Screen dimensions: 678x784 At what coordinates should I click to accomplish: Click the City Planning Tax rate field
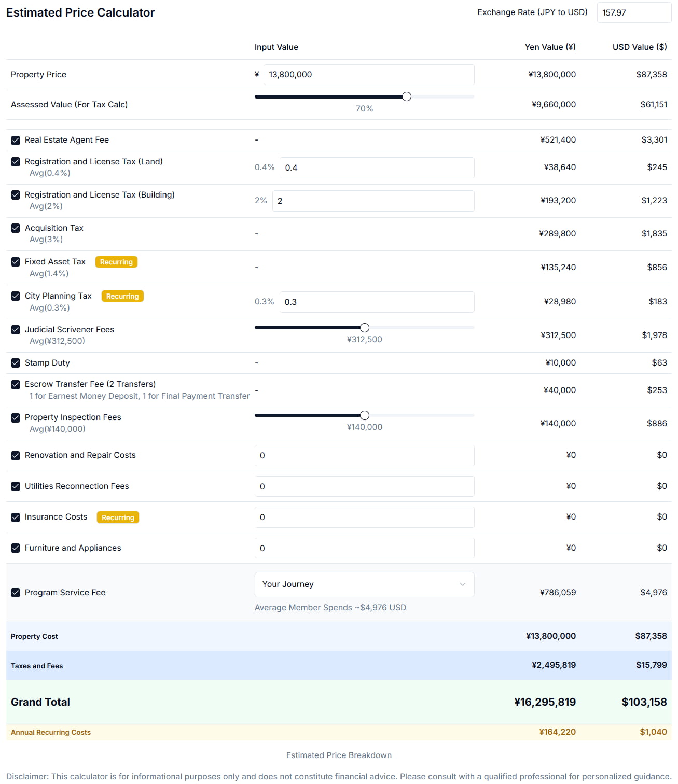[x=377, y=302]
